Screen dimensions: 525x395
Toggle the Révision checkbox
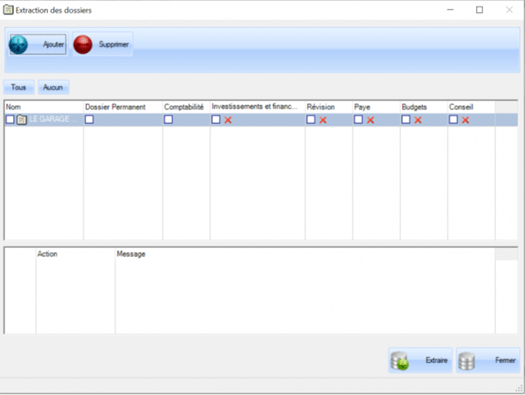click(x=311, y=119)
